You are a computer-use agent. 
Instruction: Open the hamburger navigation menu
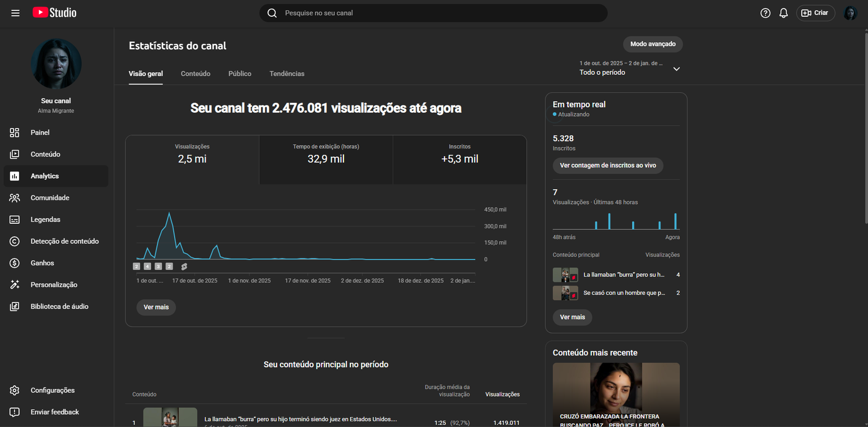coord(15,13)
